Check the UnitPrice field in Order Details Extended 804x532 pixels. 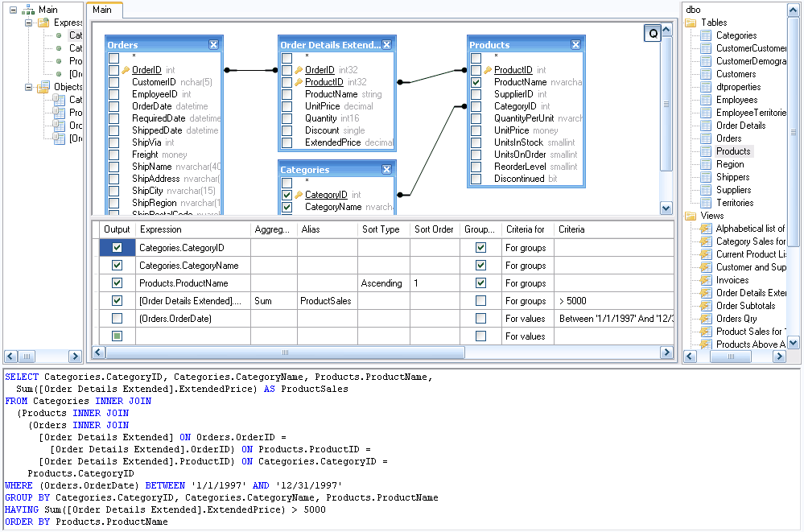(287, 106)
